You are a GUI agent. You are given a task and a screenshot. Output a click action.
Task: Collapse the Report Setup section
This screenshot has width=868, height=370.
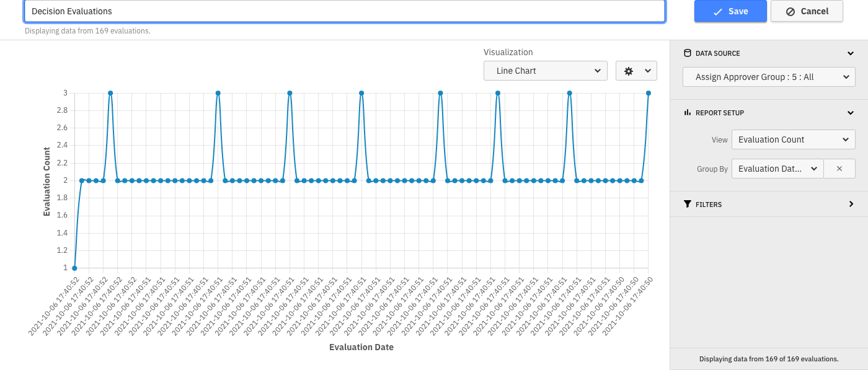point(851,113)
